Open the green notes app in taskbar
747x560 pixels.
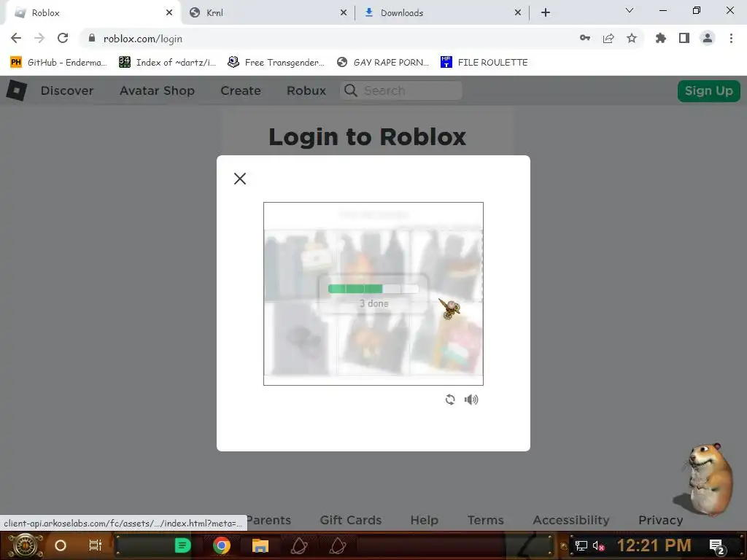(182, 545)
